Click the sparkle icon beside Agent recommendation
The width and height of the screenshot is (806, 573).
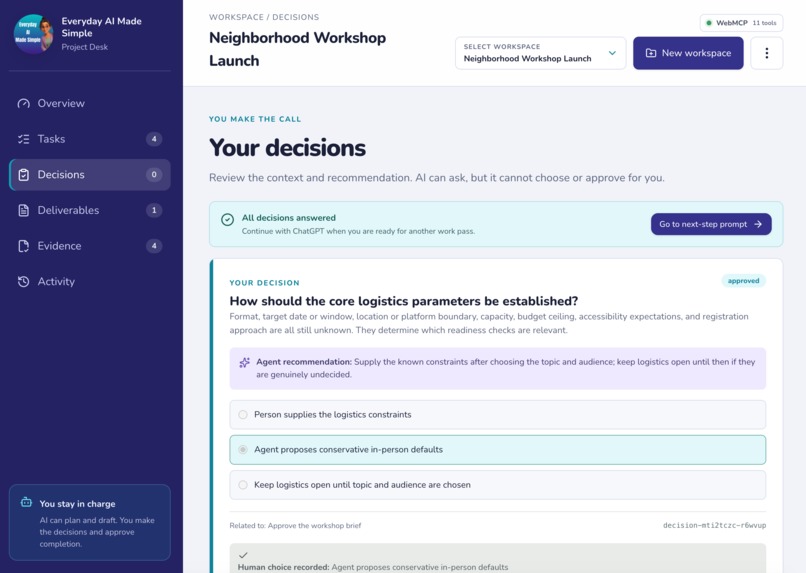[245, 362]
